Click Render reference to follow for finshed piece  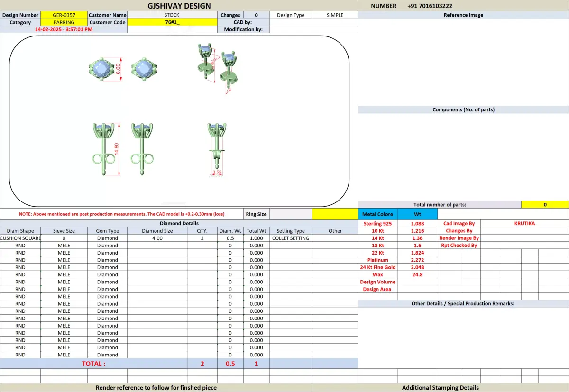click(156, 388)
